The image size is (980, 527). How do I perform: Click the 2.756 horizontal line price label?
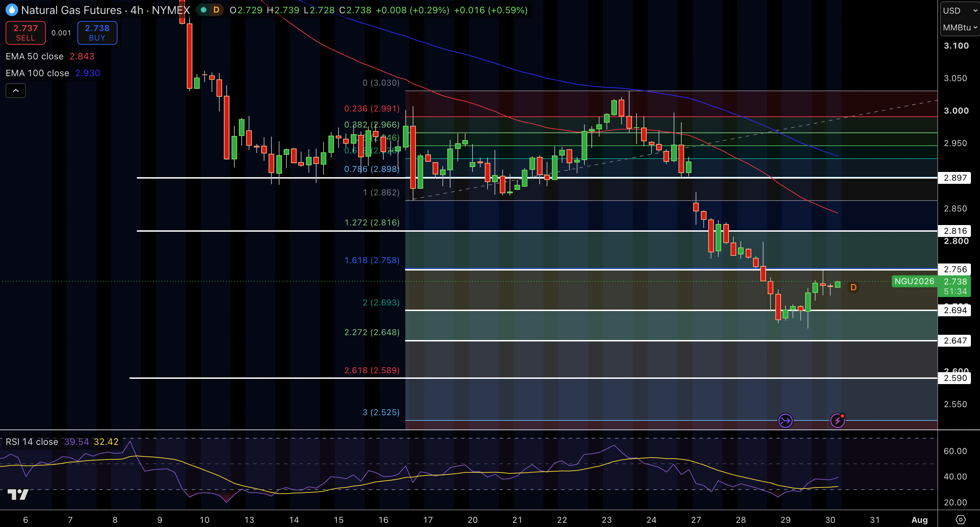[x=955, y=269]
